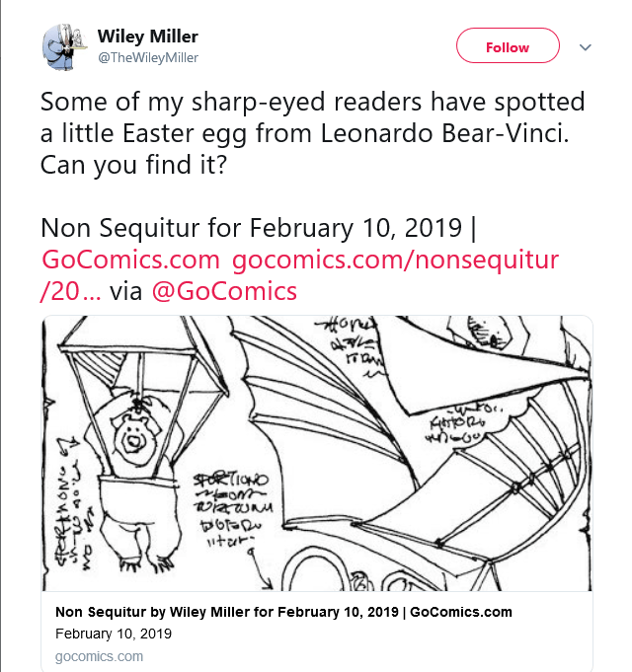Click the "Can you find it?" tweet text
Viewport: 632px width, 672px height.
point(133,165)
